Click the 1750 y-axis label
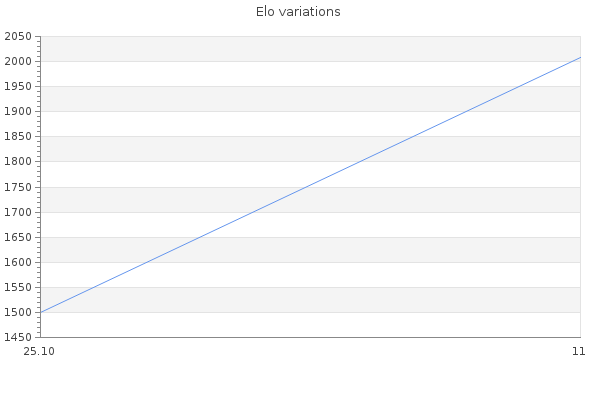 pos(19,187)
